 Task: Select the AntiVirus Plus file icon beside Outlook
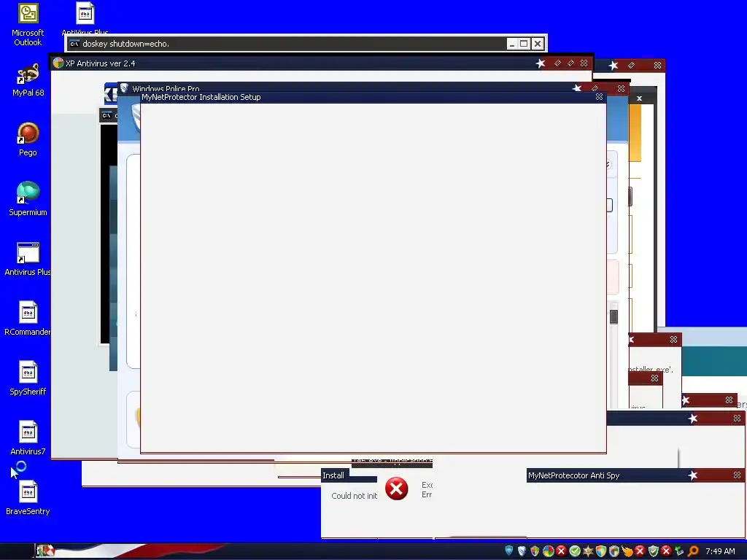coord(85,13)
